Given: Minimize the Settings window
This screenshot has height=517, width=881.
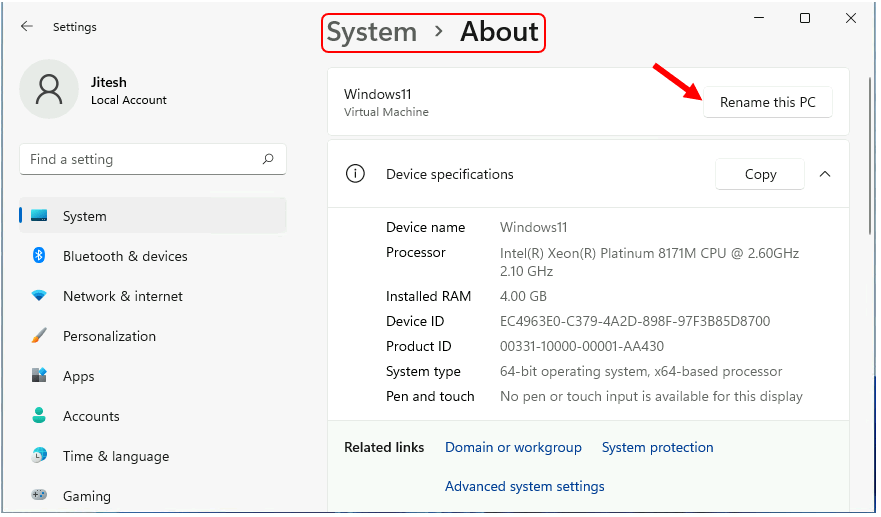Looking at the screenshot, I should coord(759,18).
